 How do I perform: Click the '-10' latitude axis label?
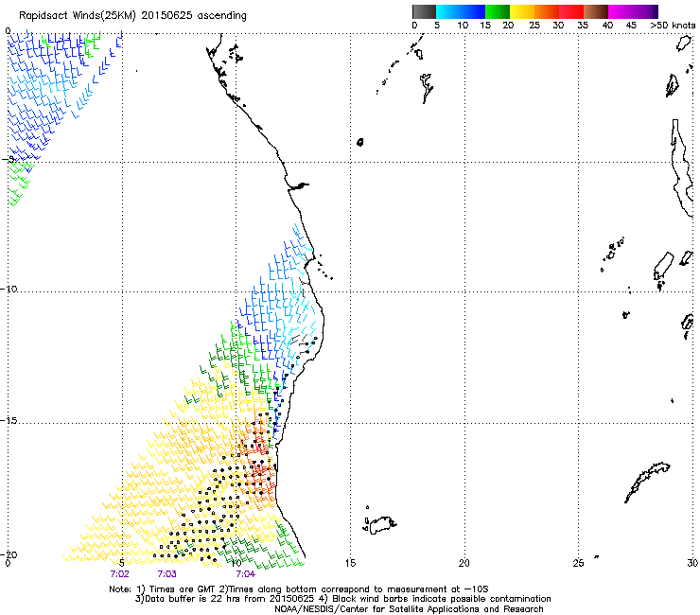(9, 289)
